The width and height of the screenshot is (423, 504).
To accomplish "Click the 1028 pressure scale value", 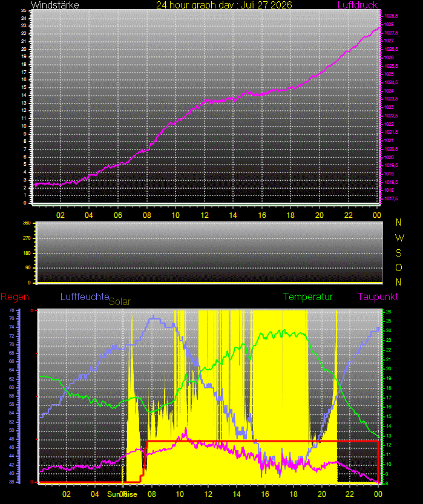I will pyautogui.click(x=389, y=24).
